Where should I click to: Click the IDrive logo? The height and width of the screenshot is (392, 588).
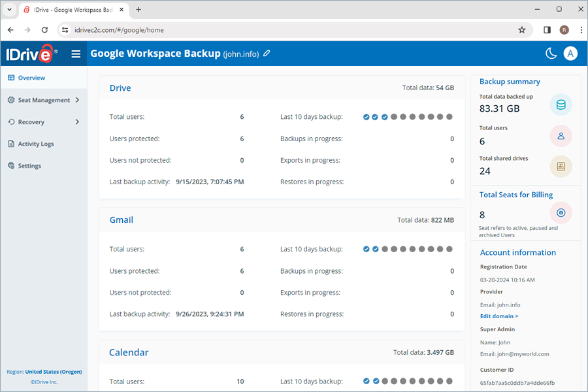[32, 54]
